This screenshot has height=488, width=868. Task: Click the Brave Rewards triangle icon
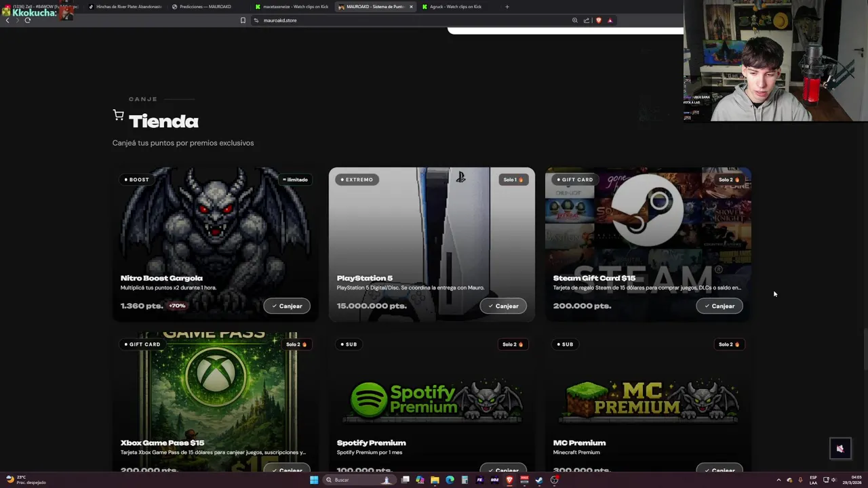point(610,20)
